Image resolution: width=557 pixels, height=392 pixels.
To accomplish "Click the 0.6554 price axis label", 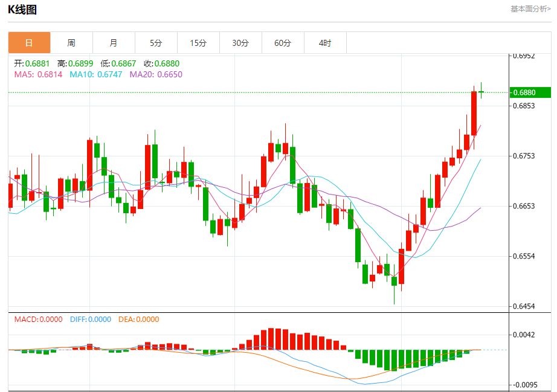I will coord(524,256).
